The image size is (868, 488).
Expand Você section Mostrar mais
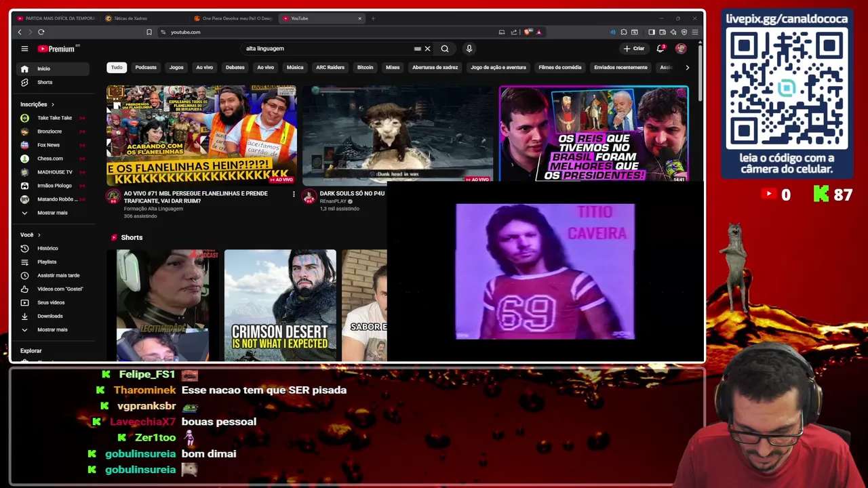pos(53,329)
